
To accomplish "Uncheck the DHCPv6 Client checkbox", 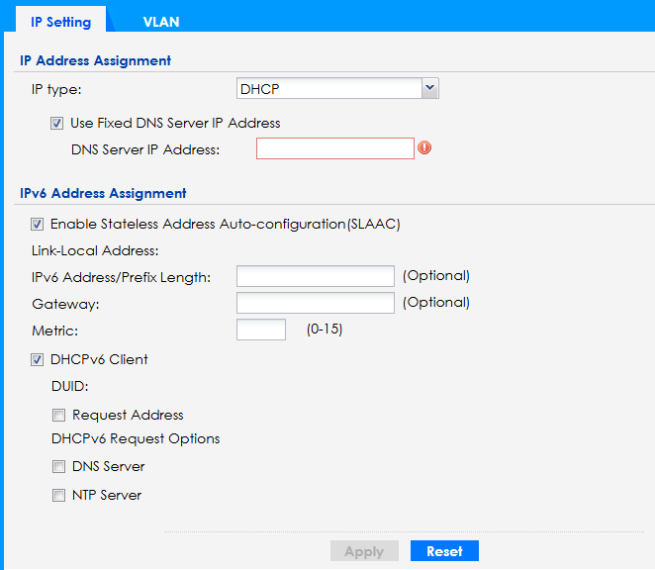I will (38, 359).
